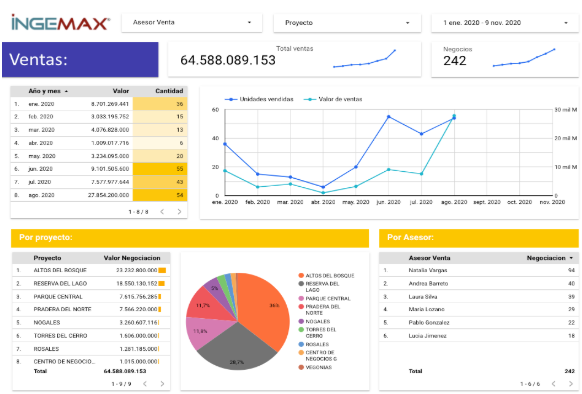Select advisor Pablo Gonzalez row
Image resolution: width=582 pixels, height=394 pixels.
[479, 323]
